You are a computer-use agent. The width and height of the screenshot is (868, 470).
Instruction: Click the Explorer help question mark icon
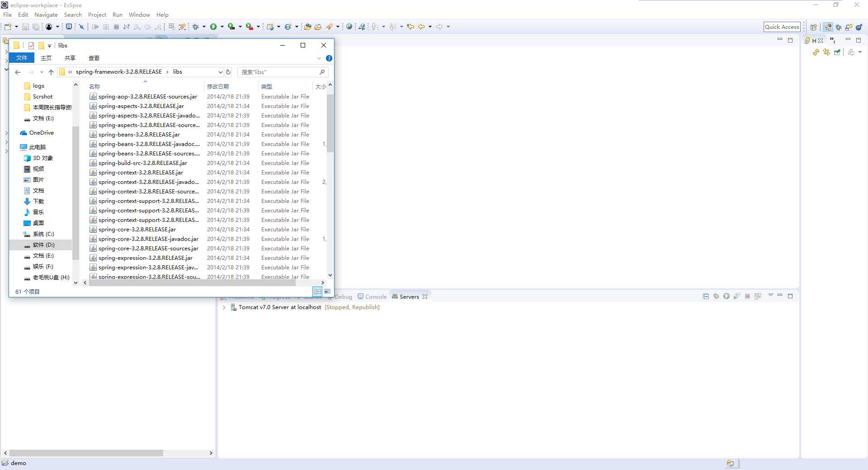click(329, 58)
